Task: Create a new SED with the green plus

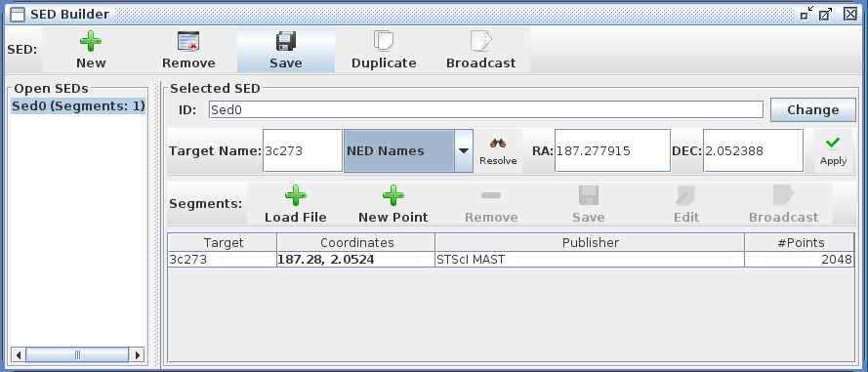Action: (x=91, y=50)
